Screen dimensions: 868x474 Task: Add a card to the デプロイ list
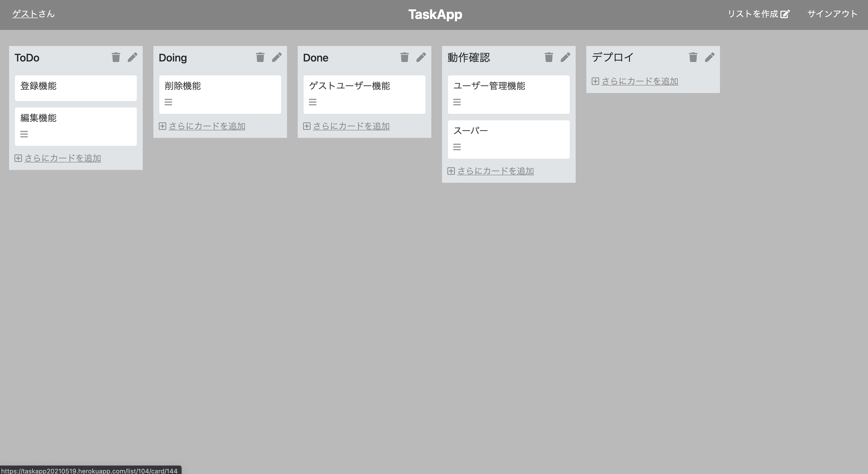click(x=640, y=81)
